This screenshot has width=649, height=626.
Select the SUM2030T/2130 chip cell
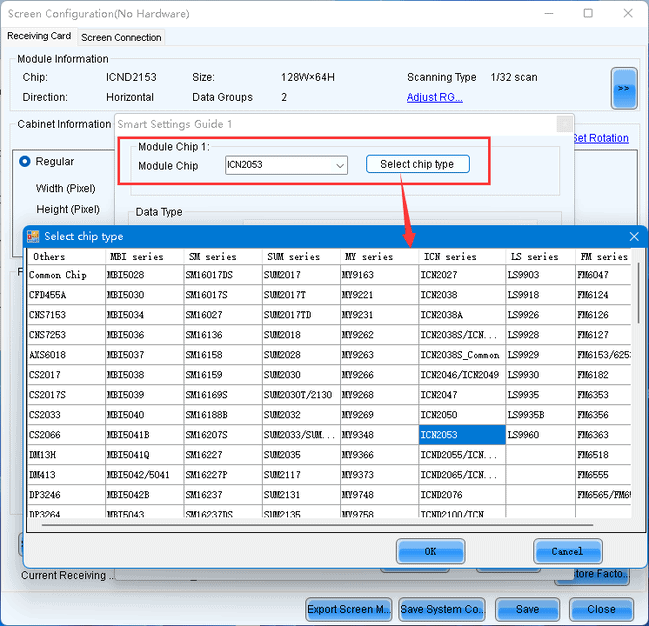point(301,395)
